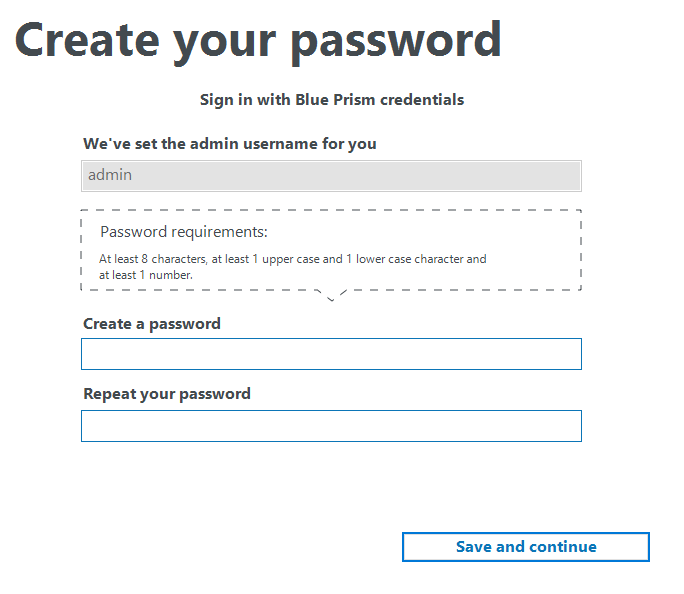Click "We've set the admin username" label

click(230, 144)
